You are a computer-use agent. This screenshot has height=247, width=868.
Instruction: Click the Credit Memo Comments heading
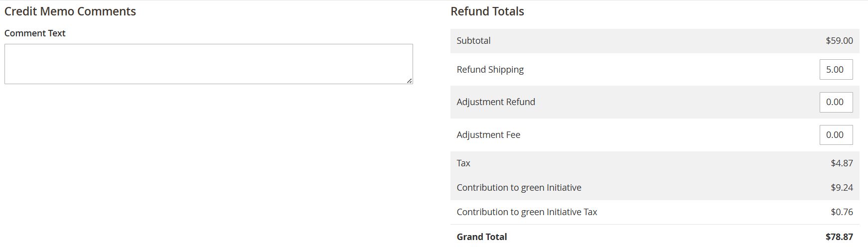coord(70,11)
